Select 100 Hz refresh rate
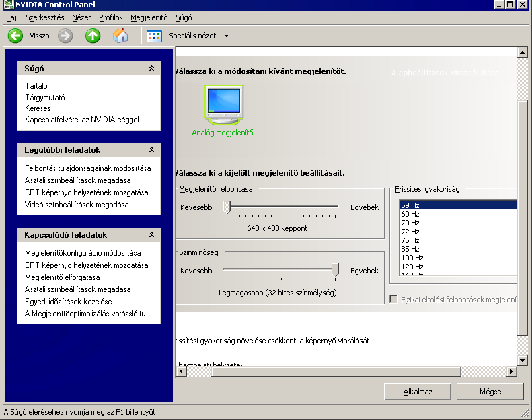532x420 pixels. coord(458,258)
